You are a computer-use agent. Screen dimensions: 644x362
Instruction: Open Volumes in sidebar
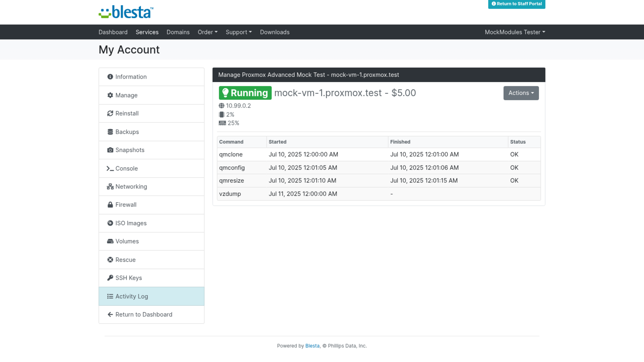pos(152,241)
